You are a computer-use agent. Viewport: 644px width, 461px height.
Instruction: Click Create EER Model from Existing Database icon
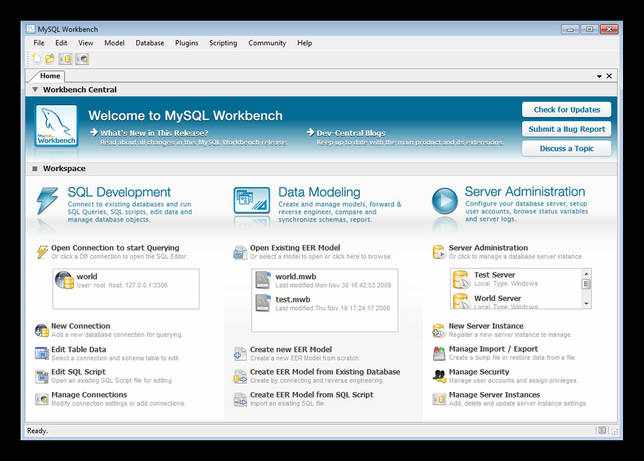pos(240,376)
